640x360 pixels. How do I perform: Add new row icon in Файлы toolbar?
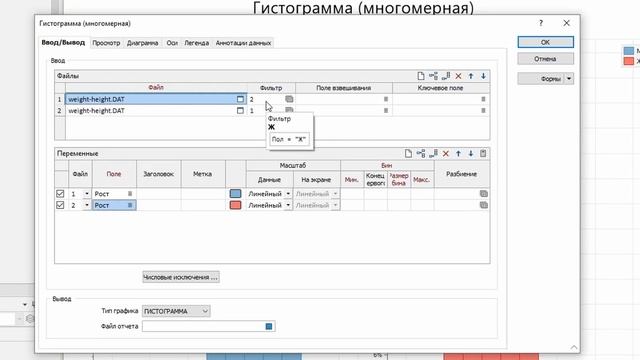click(x=421, y=76)
